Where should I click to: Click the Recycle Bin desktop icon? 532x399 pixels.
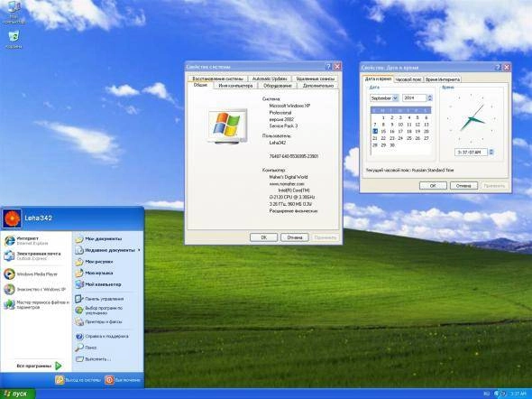click(x=14, y=36)
